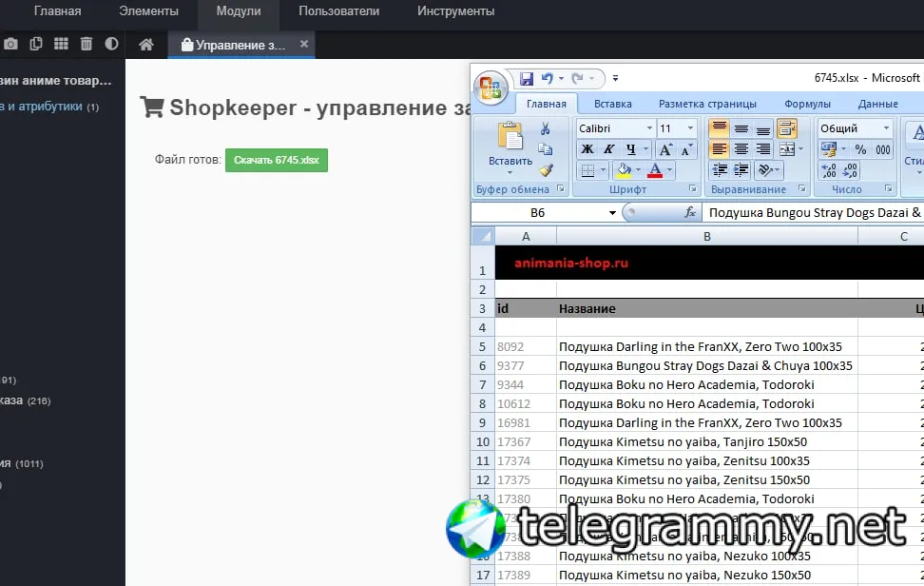The image size is (924, 586).
Task: Open the undo history dropdown arrow
Action: [x=561, y=78]
